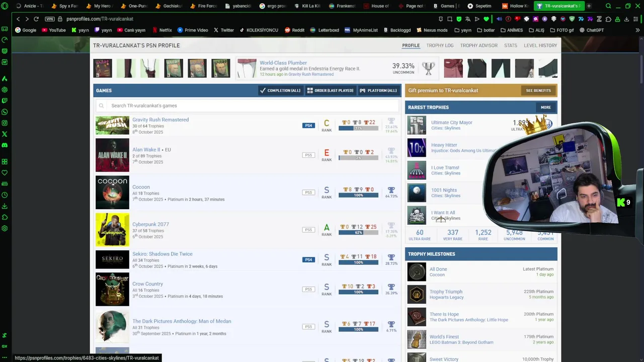Click Alan Wake II progress bar

tap(358, 158)
